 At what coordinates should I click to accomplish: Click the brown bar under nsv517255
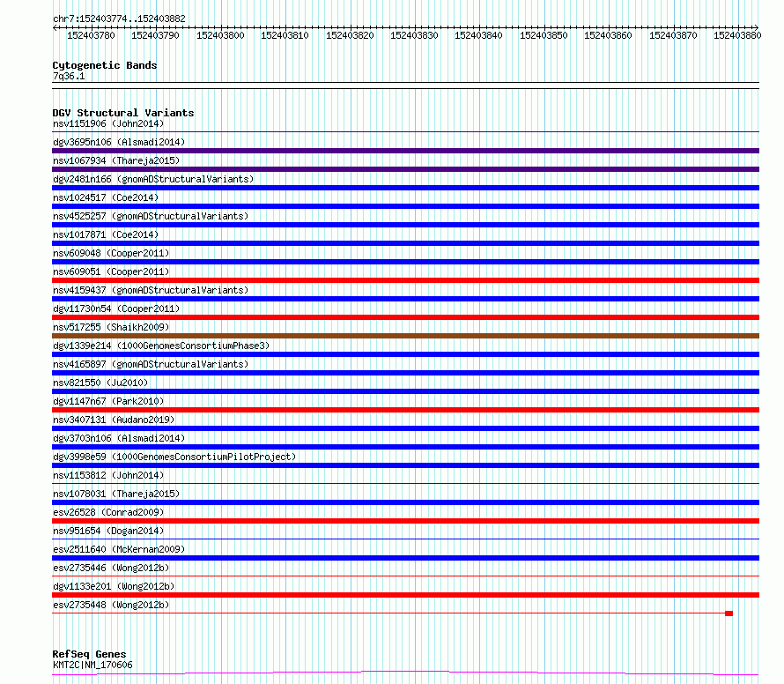click(x=405, y=336)
